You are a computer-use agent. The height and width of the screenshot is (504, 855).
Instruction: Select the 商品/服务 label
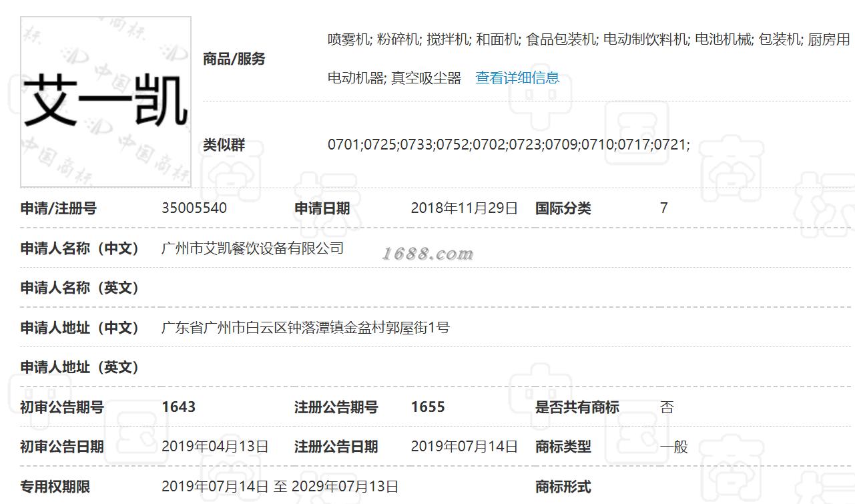[x=234, y=59]
